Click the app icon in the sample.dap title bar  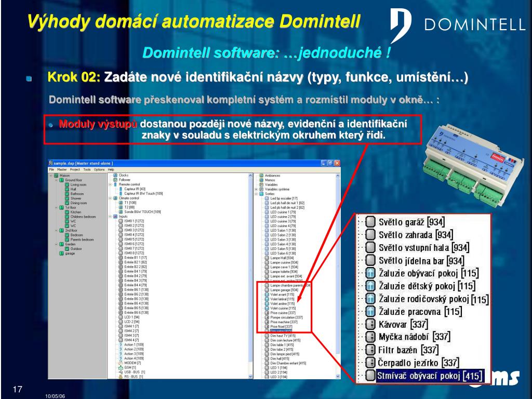[51, 163]
